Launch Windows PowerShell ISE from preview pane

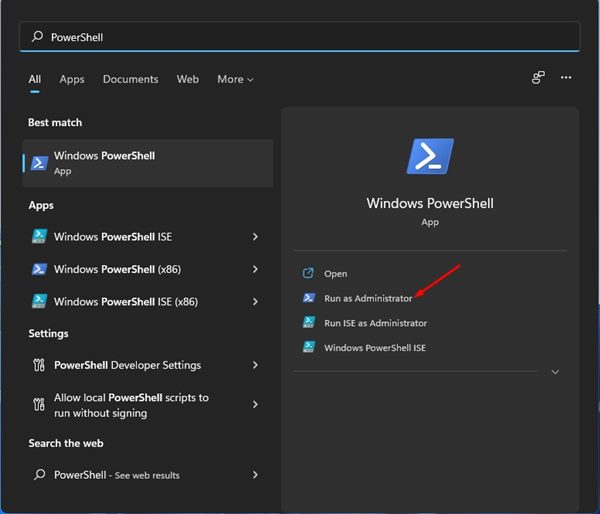tap(375, 348)
